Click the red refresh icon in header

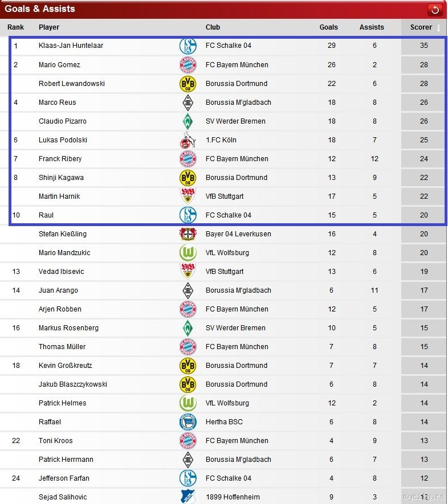(435, 10)
